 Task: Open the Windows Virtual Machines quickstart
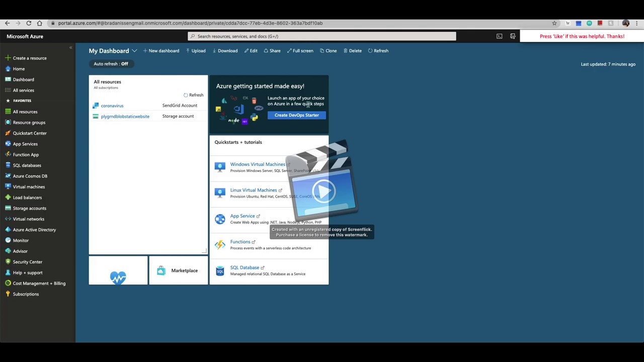[258, 164]
